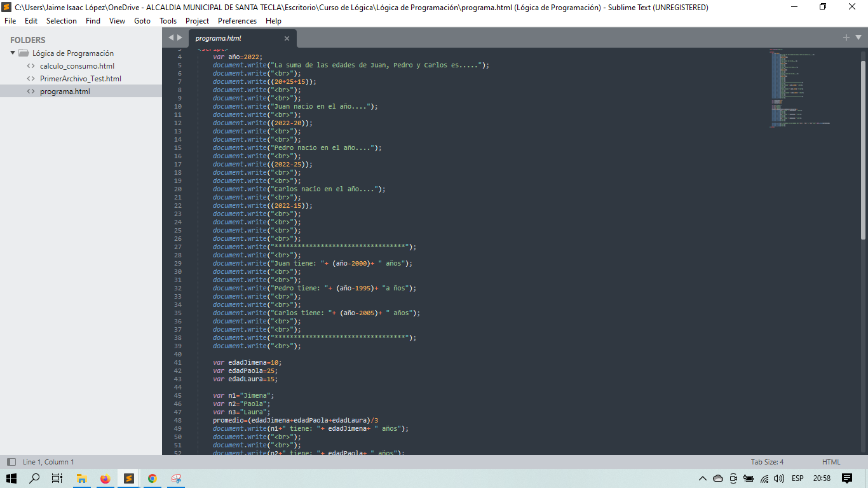Screen dimensions: 868x488
Task: Go to the next tab with right arrow
Action: (180, 38)
